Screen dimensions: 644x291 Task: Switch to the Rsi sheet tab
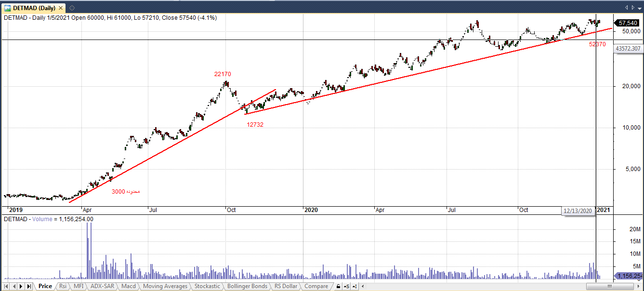63,286
